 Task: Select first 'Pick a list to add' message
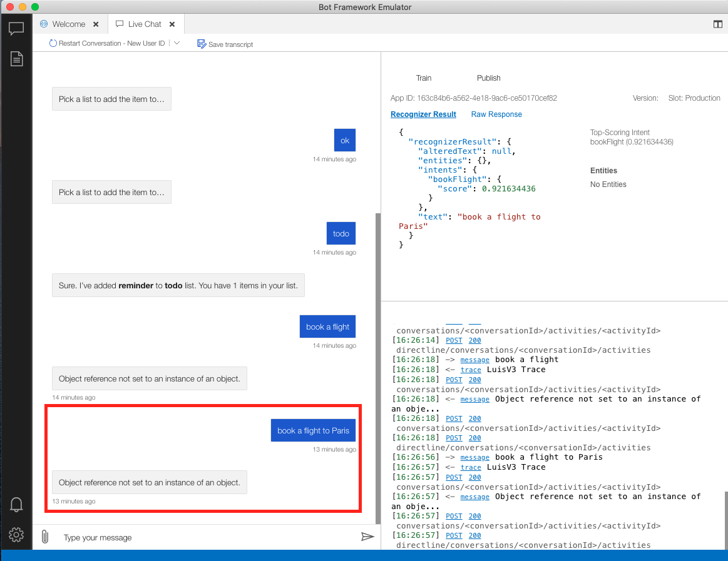[x=111, y=99]
